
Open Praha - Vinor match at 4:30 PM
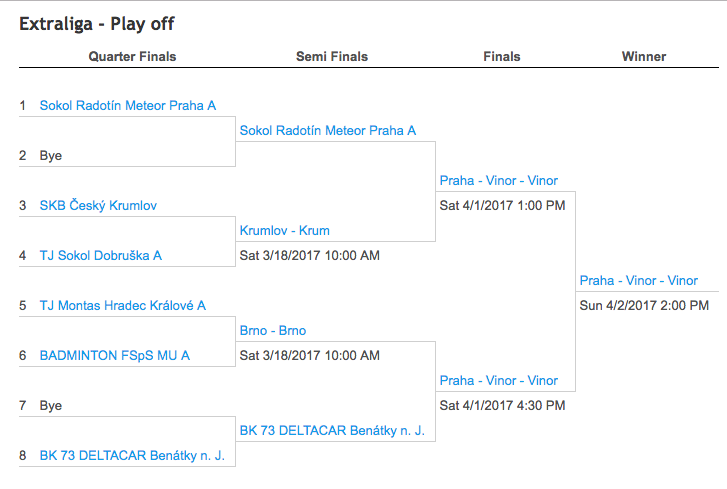coord(498,381)
